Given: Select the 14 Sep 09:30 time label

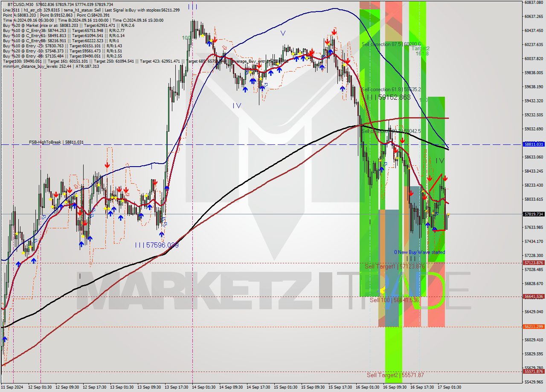Looking at the screenshot, I should click(231, 387).
